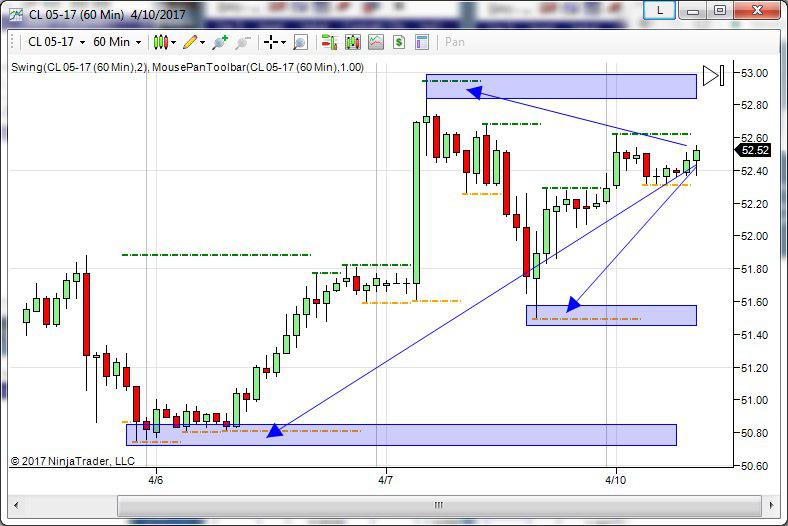Click the 51.40 price axis label
The image size is (788, 526).
pos(754,335)
